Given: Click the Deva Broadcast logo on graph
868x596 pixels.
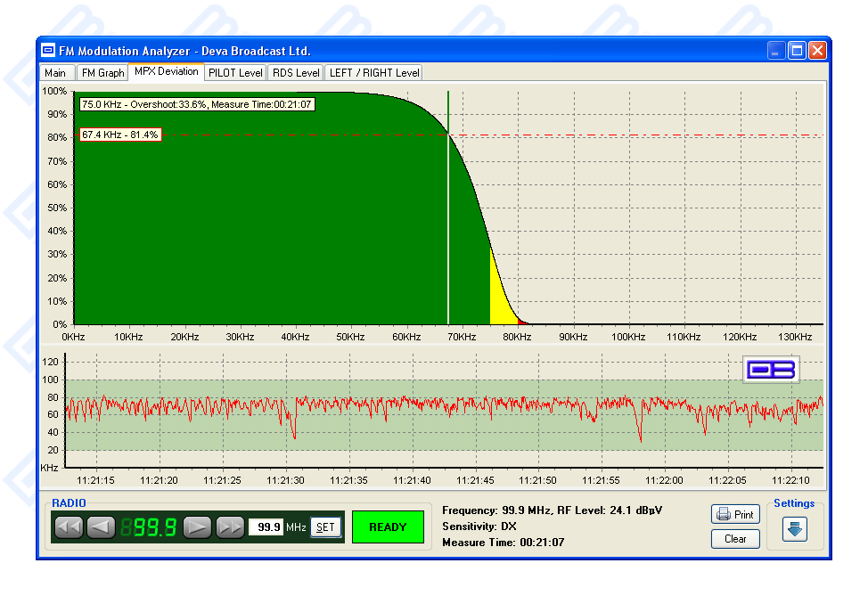Looking at the screenshot, I should tap(771, 370).
